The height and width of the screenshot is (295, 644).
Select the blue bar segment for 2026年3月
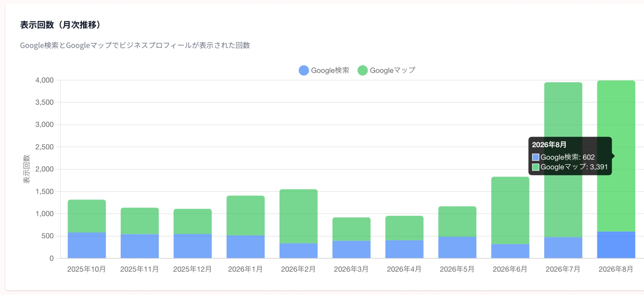(x=351, y=250)
